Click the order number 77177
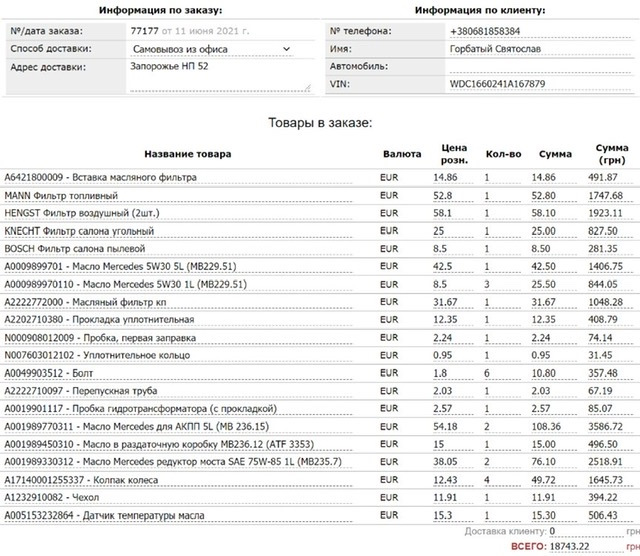This screenshot has height=556, width=640. coord(144,31)
